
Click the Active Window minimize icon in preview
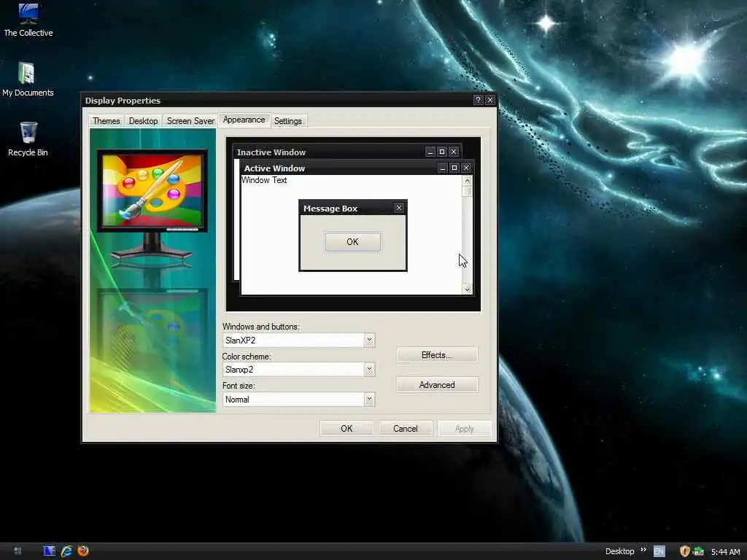pos(443,168)
